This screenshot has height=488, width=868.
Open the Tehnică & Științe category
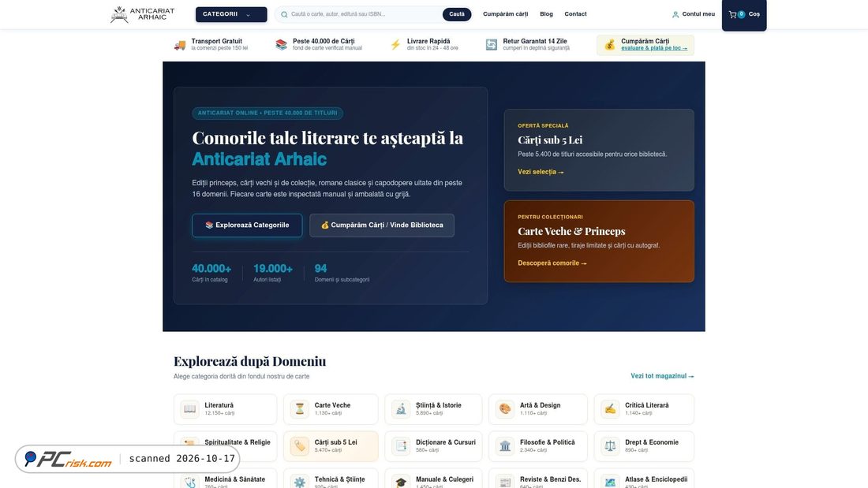[331, 479]
